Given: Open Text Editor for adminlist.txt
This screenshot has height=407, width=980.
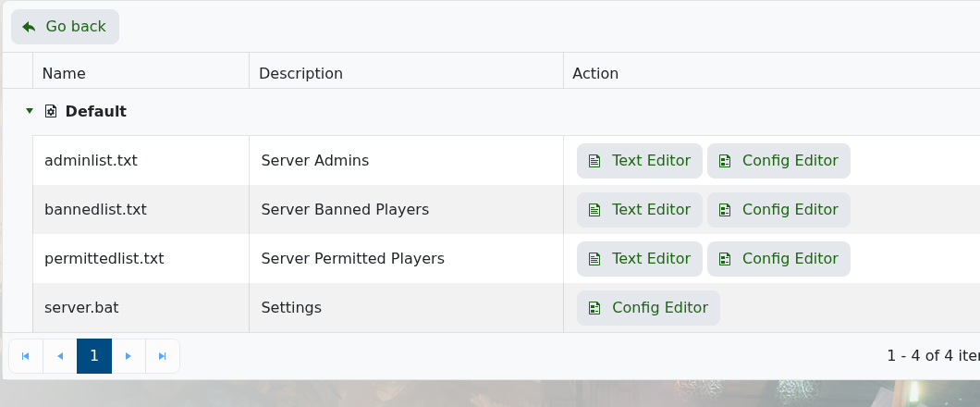Looking at the screenshot, I should [x=640, y=161].
